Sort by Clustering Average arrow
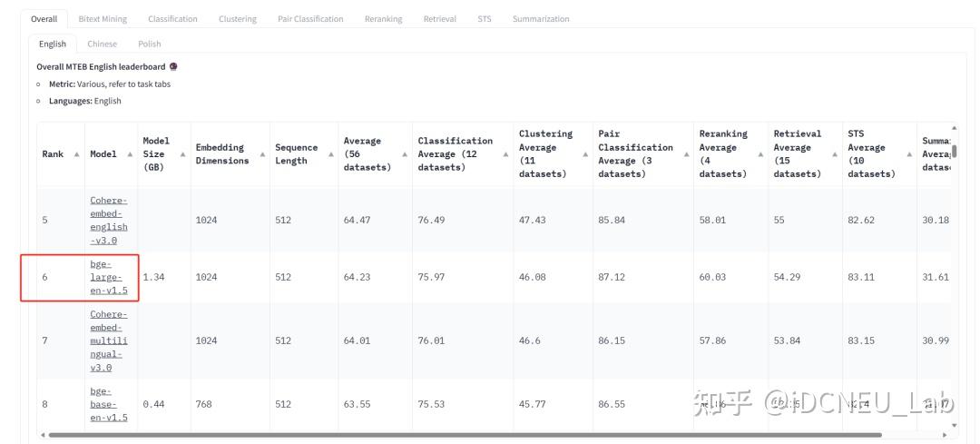The height and width of the screenshot is (444, 980). point(584,153)
